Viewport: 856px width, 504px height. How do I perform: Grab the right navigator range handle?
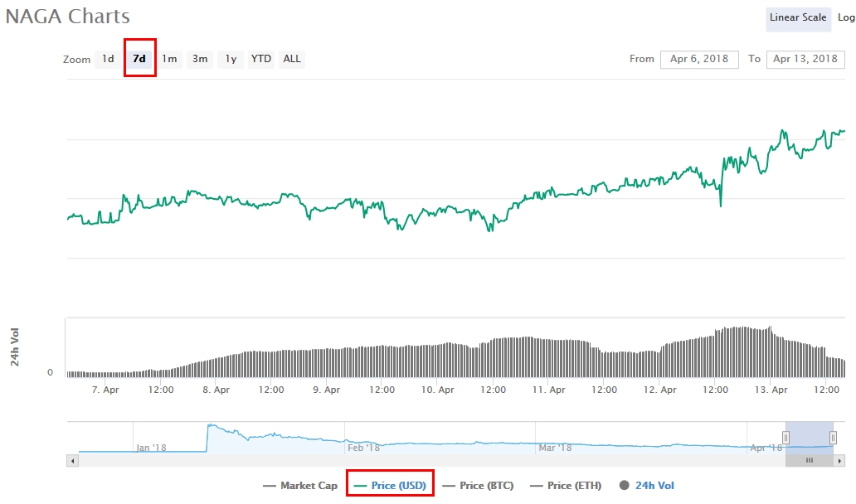tap(833, 438)
